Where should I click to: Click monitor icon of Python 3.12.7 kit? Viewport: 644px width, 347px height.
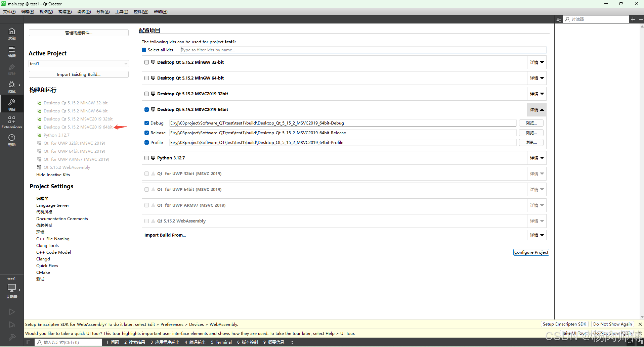click(x=153, y=158)
